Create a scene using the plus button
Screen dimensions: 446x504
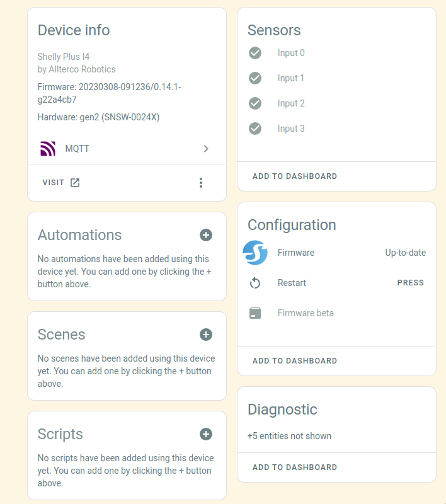tap(206, 335)
